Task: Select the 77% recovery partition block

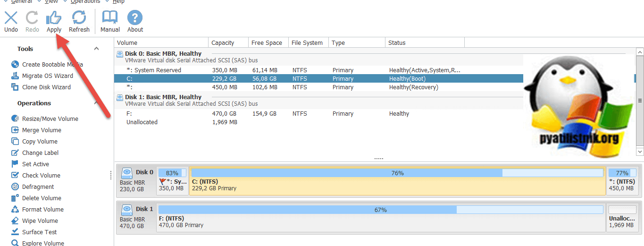Action: point(622,180)
